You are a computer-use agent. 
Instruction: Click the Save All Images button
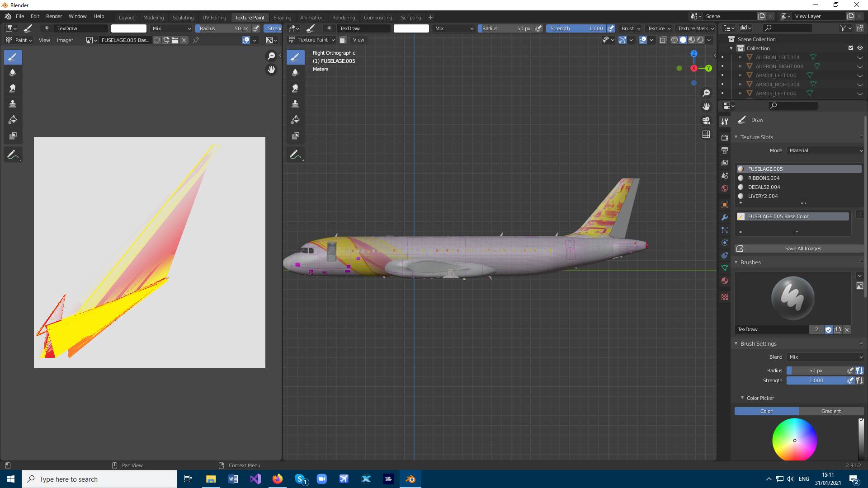tap(802, 248)
